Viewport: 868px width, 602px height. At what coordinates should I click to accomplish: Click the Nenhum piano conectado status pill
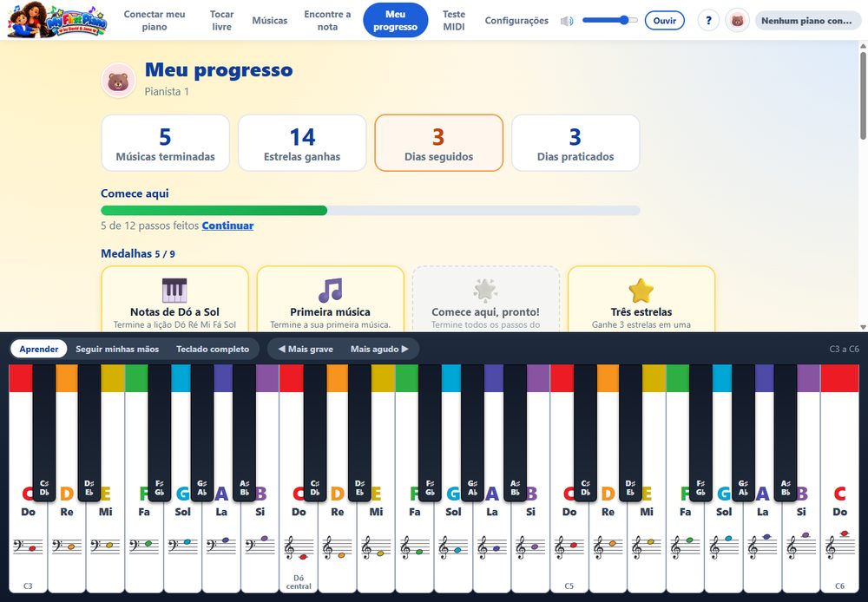807,21
